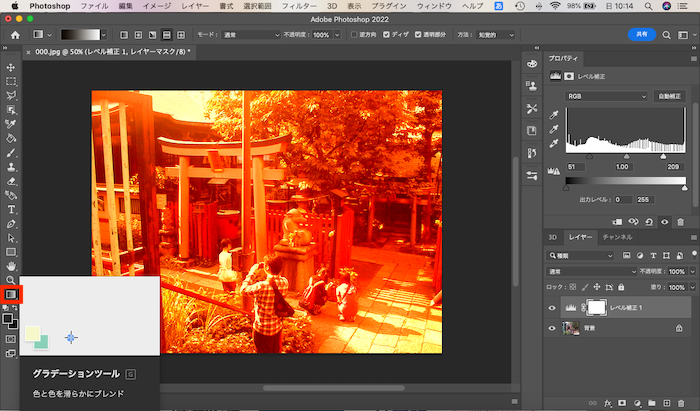This screenshot has height=411, width=700.
Task: Pick the gray point eyedropper
Action: pyautogui.click(x=554, y=129)
